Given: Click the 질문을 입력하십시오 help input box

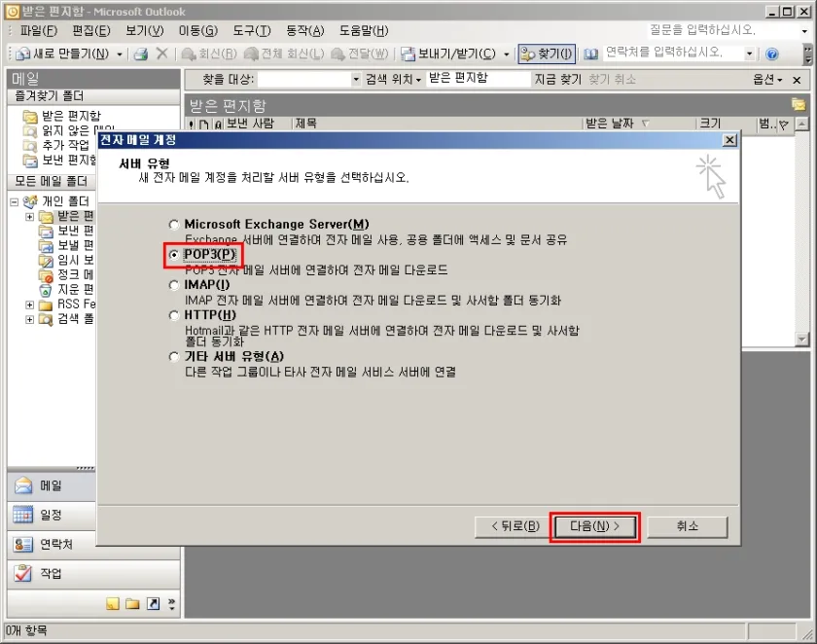Looking at the screenshot, I should pyautogui.click(x=722, y=30).
